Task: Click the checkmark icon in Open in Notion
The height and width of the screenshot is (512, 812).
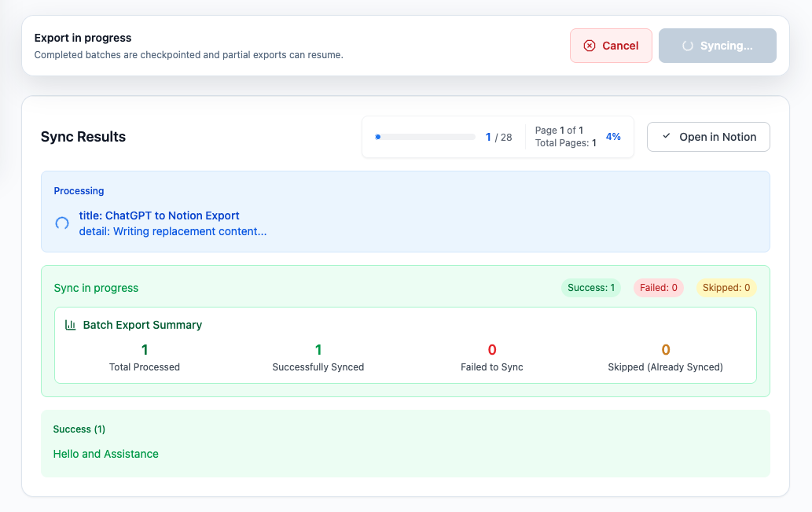Action: [667, 136]
